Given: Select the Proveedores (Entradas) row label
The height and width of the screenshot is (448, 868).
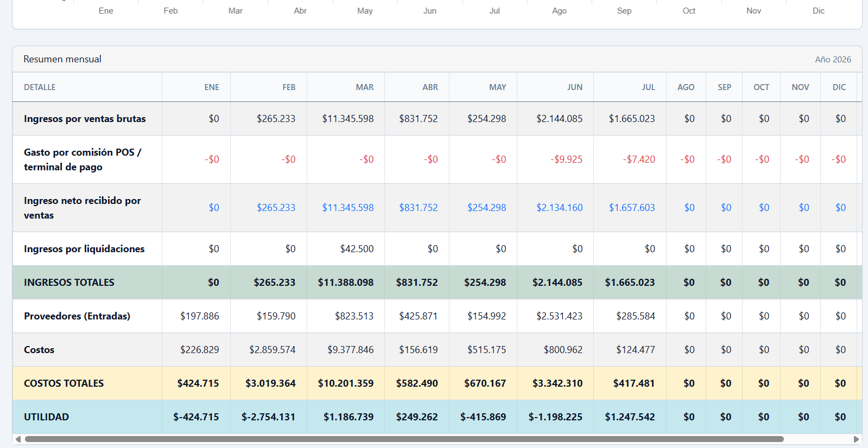Looking at the screenshot, I should point(77,316).
